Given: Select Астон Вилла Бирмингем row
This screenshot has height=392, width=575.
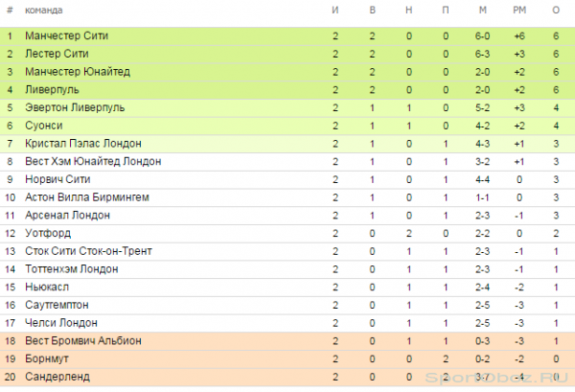Looking at the screenshot, I should point(287,197).
